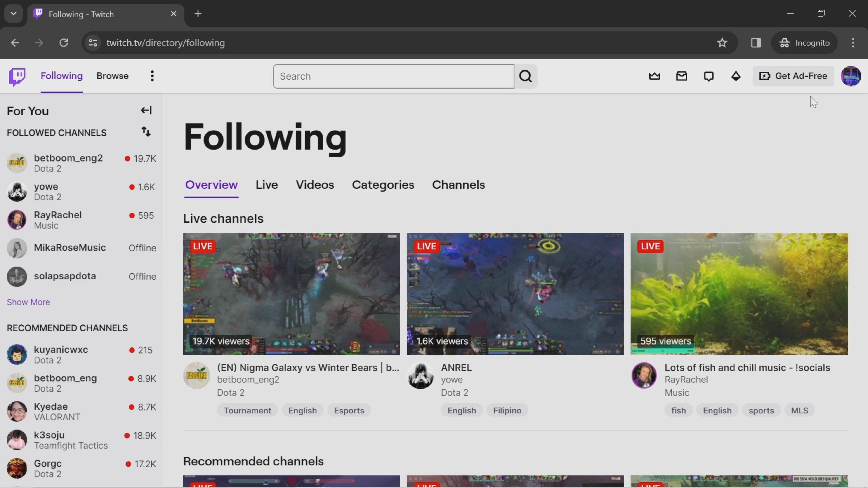The image size is (868, 488).
Task: Toggle the browser side panel
Action: pyautogui.click(x=756, y=43)
